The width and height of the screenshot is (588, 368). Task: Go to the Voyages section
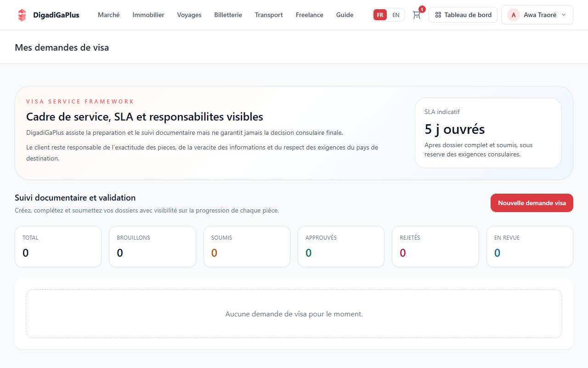coord(189,15)
